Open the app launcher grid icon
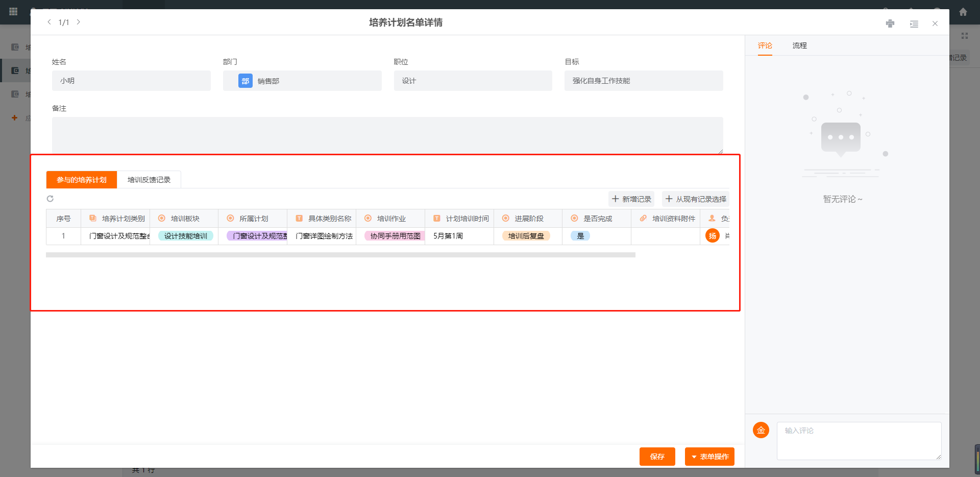This screenshot has width=980, height=477. (13, 11)
